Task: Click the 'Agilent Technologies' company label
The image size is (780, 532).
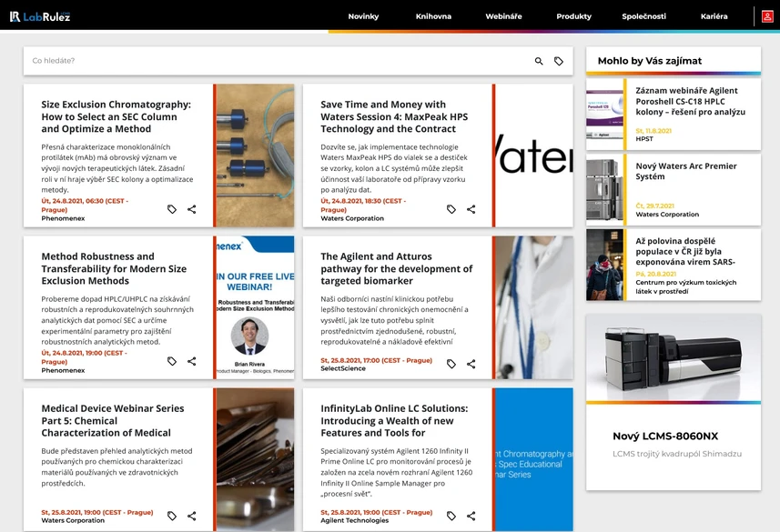Action: pos(355,520)
